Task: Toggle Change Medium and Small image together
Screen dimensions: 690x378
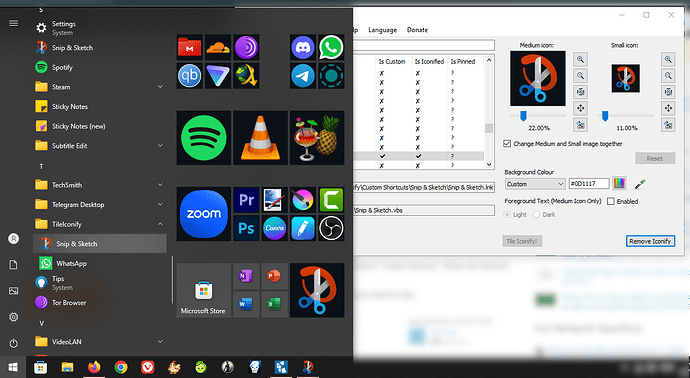Action: 507,143
